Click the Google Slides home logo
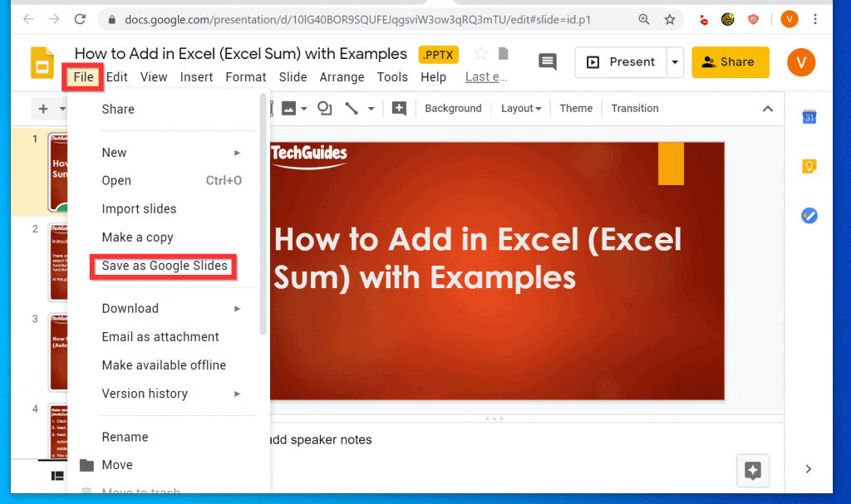The height and width of the screenshot is (504, 851). 42,63
